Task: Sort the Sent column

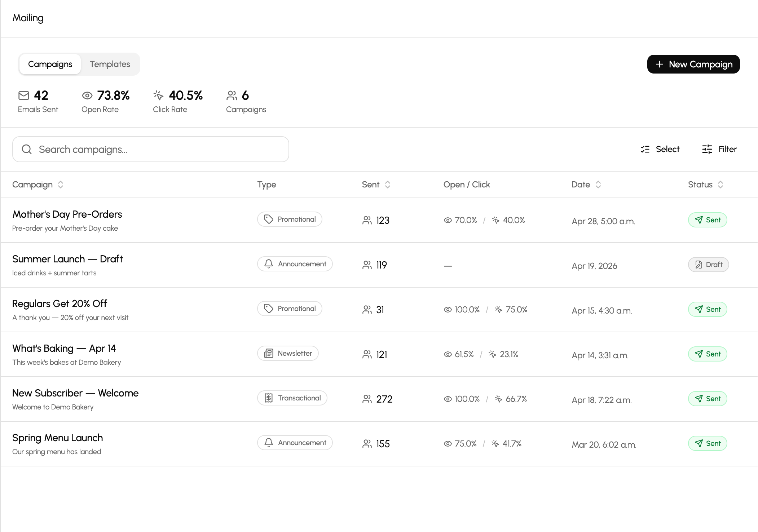Action: [x=388, y=185]
